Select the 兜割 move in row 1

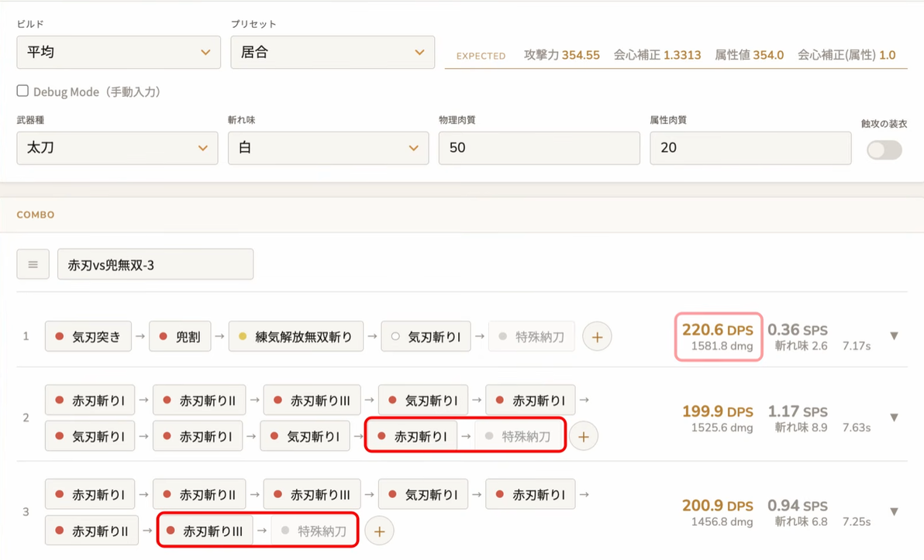coord(180,336)
